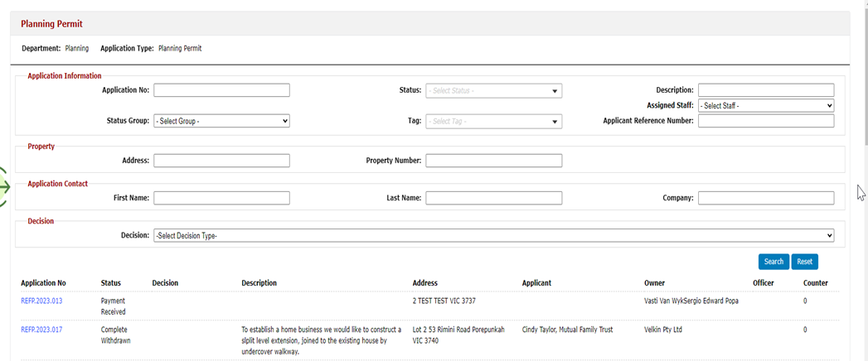Click the Search button
The height and width of the screenshot is (361, 868).
(x=773, y=262)
